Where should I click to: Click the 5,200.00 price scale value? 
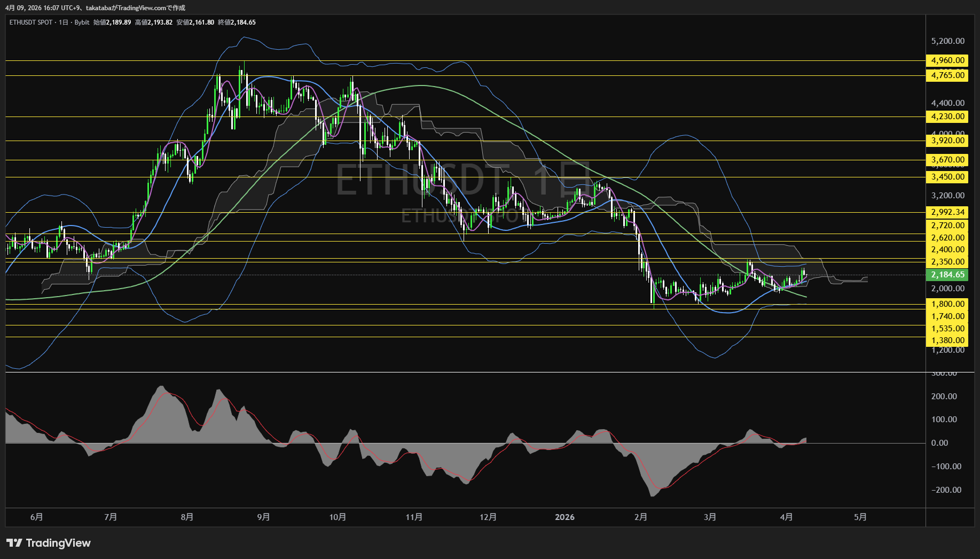(x=947, y=41)
